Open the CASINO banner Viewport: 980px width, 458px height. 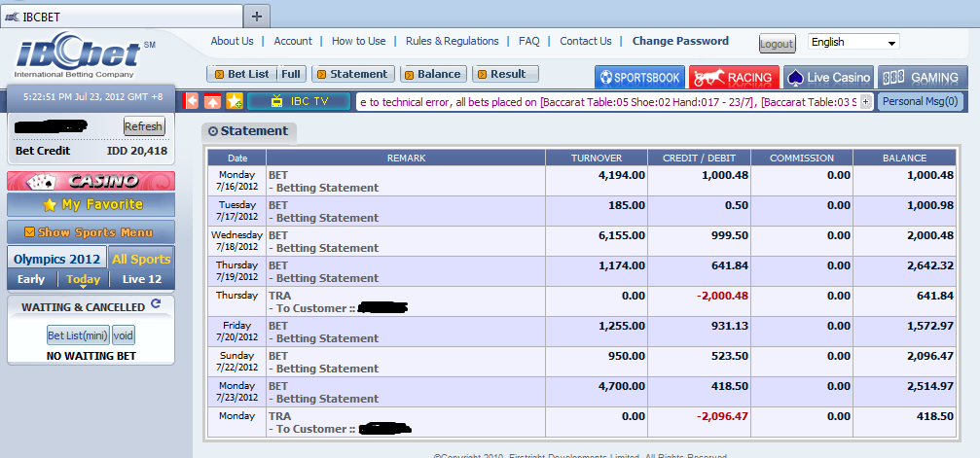pyautogui.click(x=91, y=181)
